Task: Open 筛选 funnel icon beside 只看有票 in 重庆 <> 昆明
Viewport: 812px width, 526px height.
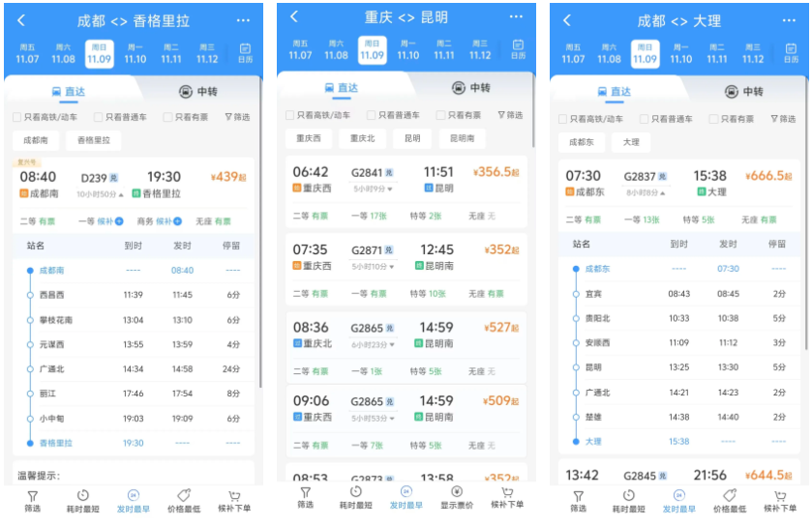Action: (509, 115)
